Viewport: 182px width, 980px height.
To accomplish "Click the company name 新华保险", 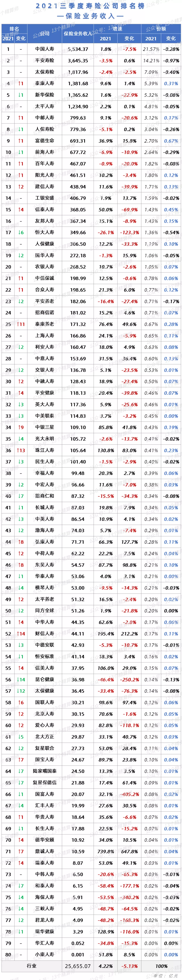I will point(45,95).
